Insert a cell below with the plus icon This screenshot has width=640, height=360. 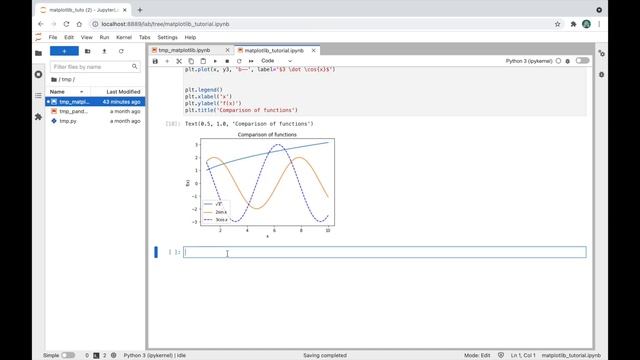pyautogui.click(x=167, y=61)
